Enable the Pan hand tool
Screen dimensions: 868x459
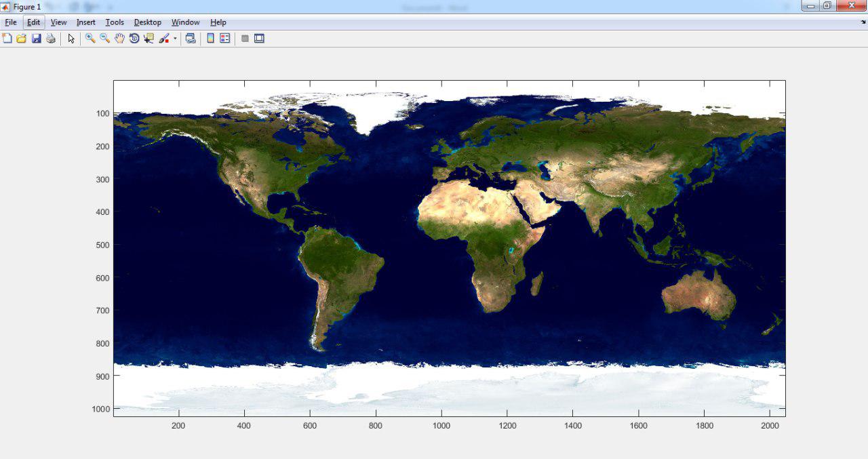pos(119,39)
